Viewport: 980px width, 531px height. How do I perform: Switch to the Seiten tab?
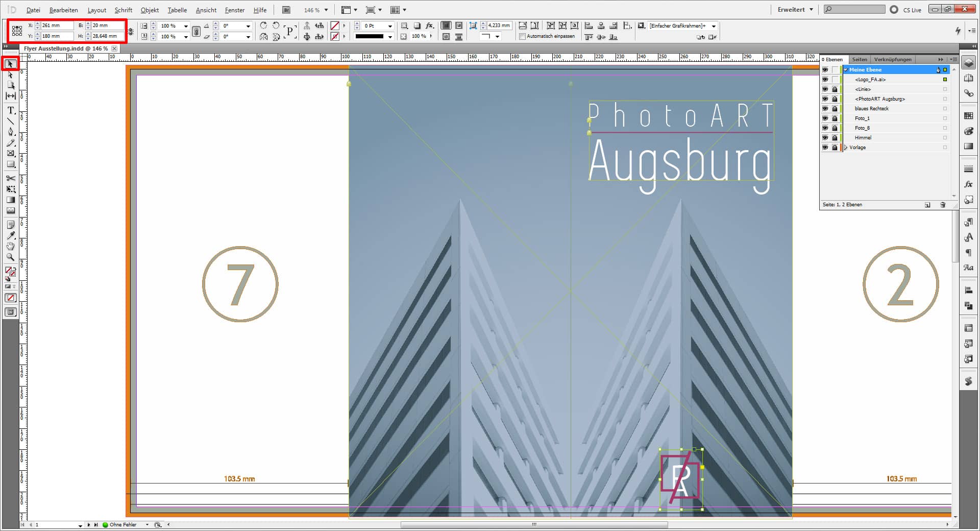click(x=859, y=60)
